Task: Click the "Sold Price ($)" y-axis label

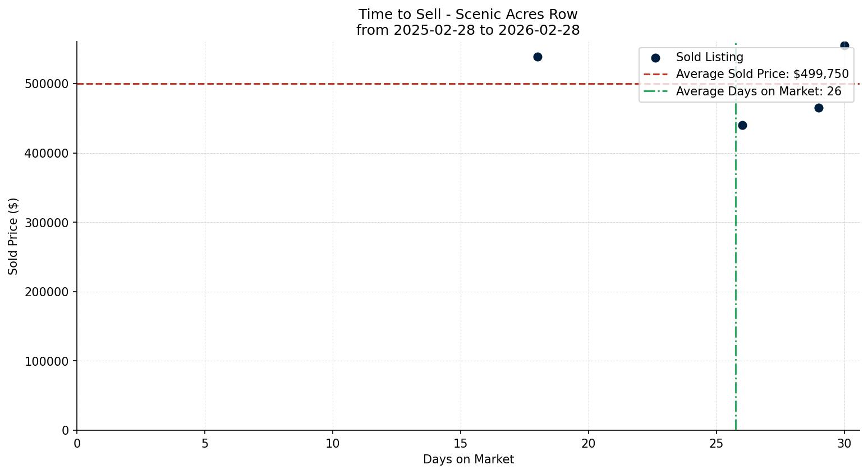Action: pyautogui.click(x=13, y=236)
